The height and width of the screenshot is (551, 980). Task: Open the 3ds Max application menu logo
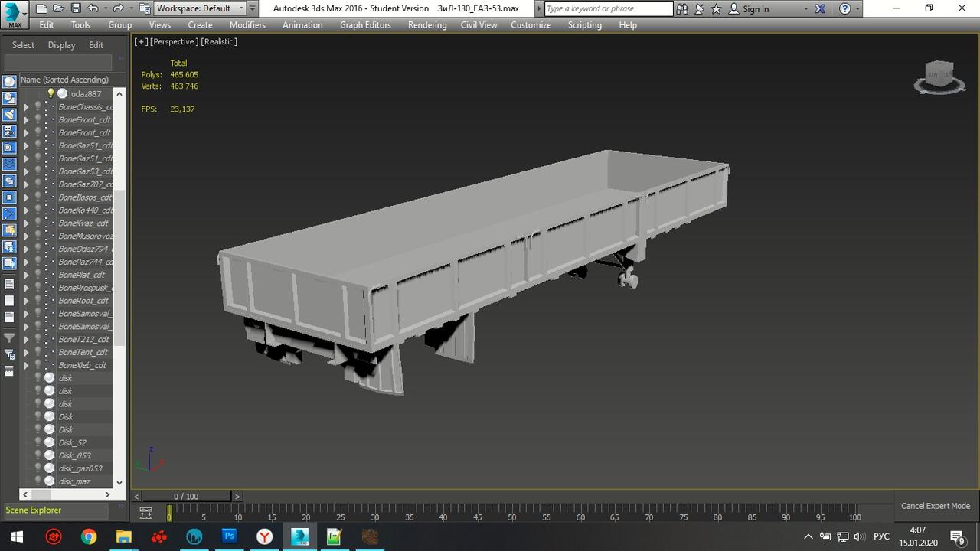tap(13, 14)
